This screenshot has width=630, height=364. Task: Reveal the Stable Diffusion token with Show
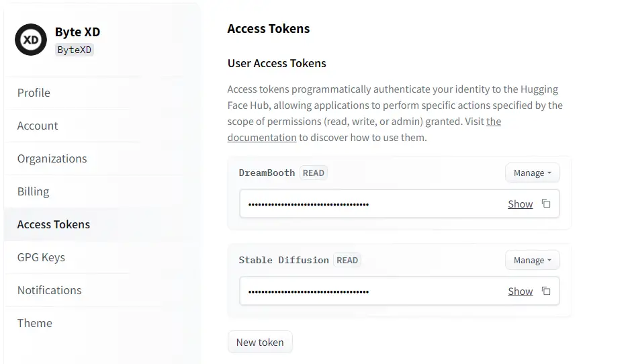(x=520, y=291)
